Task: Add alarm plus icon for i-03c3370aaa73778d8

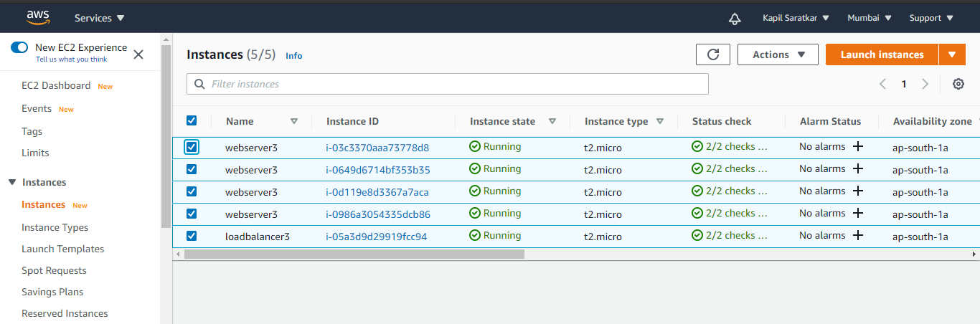Action: [857, 147]
